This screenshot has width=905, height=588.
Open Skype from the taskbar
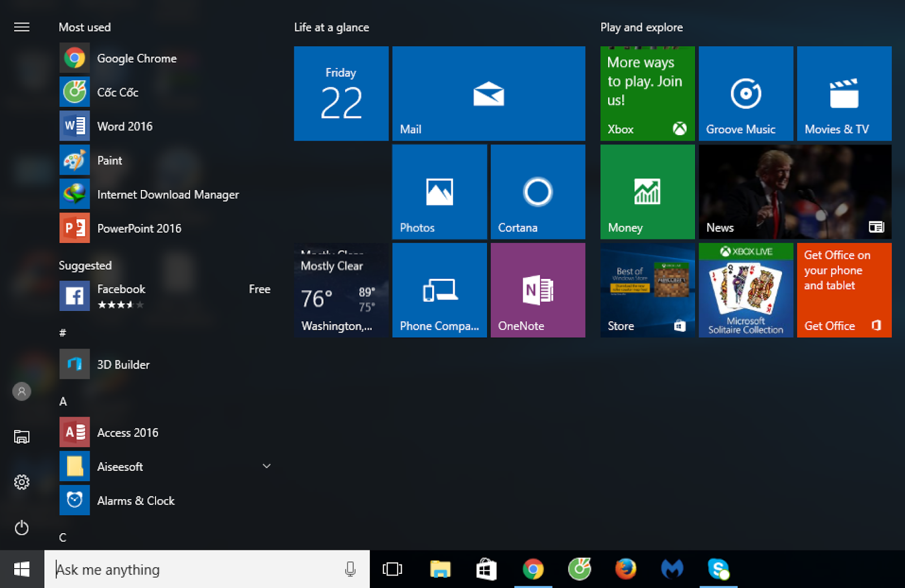pos(718,569)
